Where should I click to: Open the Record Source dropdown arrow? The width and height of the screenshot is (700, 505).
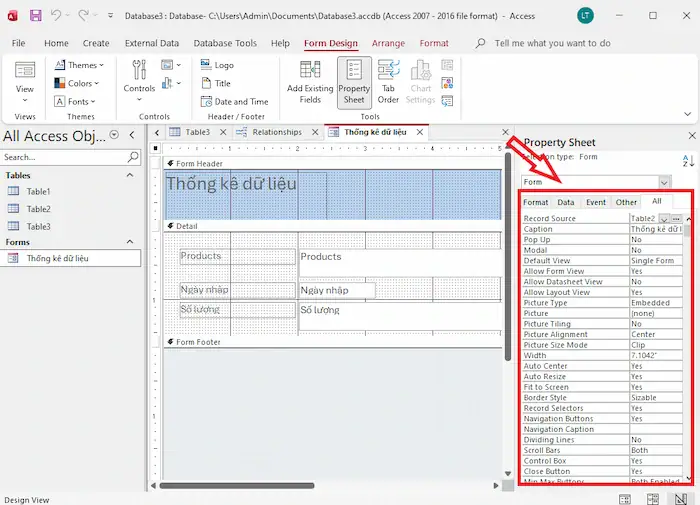(663, 217)
